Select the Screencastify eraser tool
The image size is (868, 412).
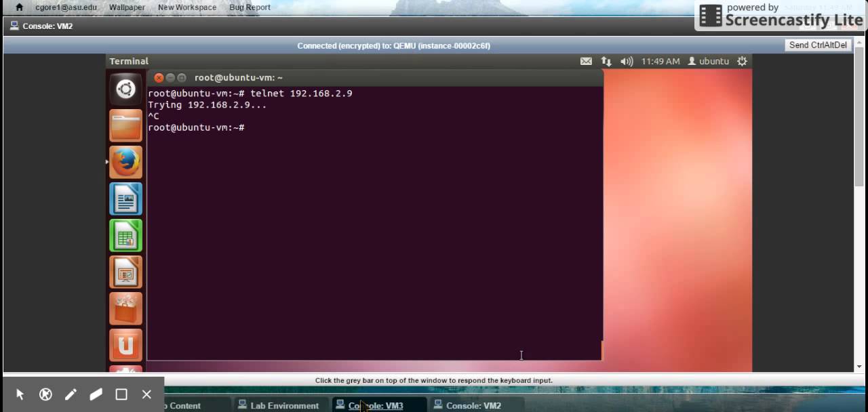96,394
